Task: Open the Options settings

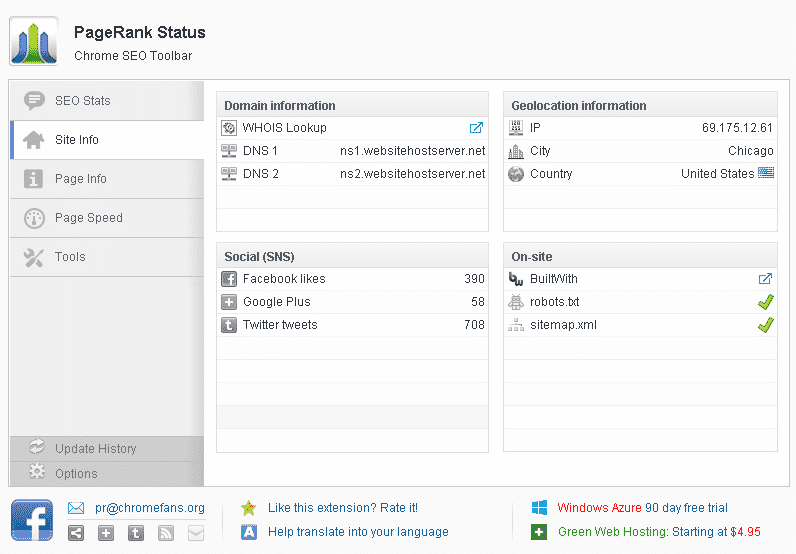Action: coord(107,473)
